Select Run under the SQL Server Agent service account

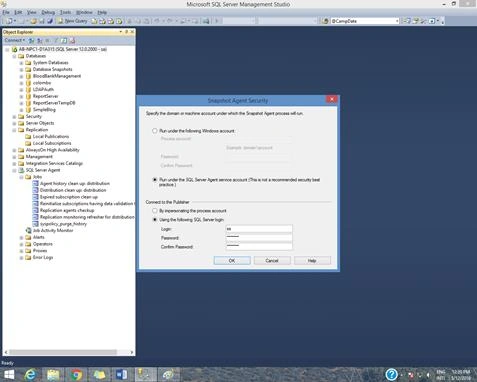coord(154,180)
